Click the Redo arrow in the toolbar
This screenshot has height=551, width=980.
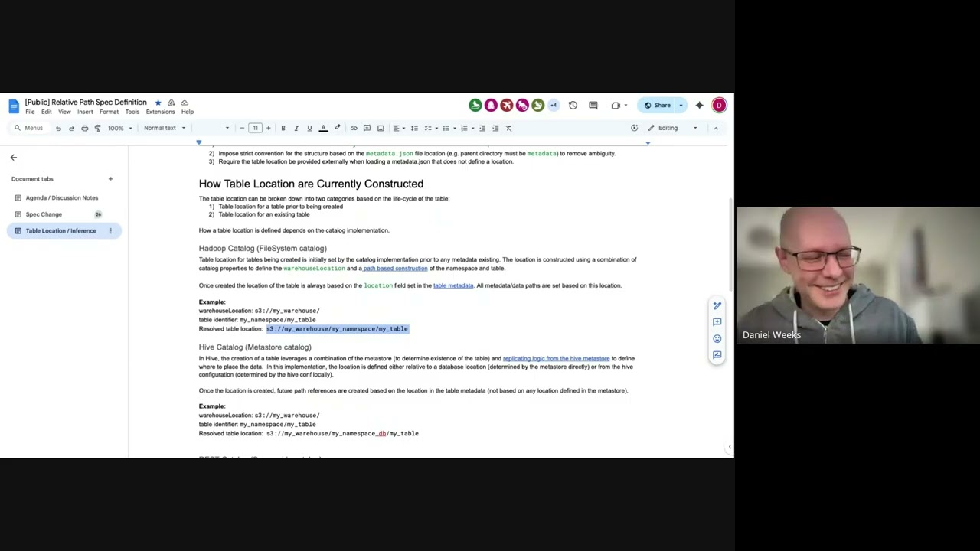tap(71, 129)
